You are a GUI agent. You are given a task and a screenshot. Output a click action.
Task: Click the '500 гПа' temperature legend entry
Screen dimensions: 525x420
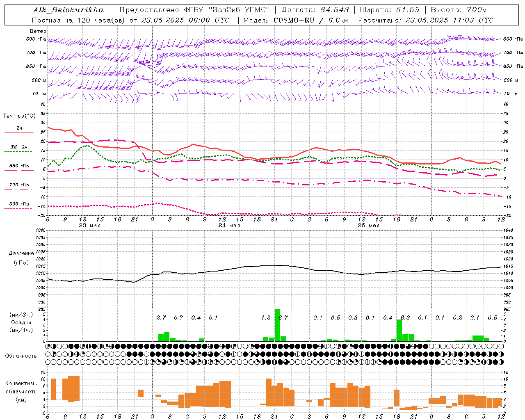(x=19, y=204)
